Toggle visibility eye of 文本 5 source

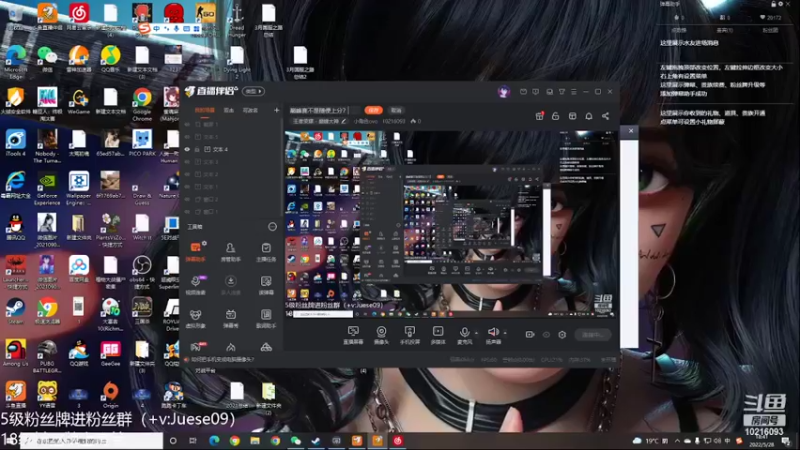pos(187,137)
